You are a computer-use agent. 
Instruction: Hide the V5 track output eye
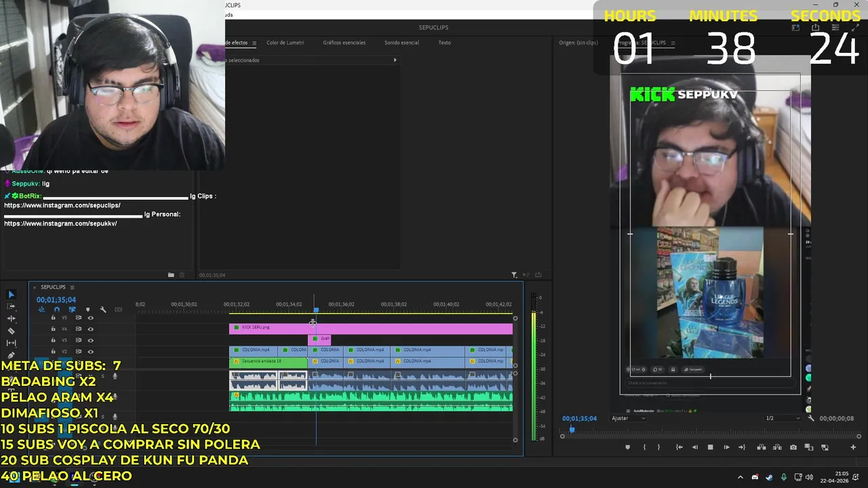tap(90, 317)
